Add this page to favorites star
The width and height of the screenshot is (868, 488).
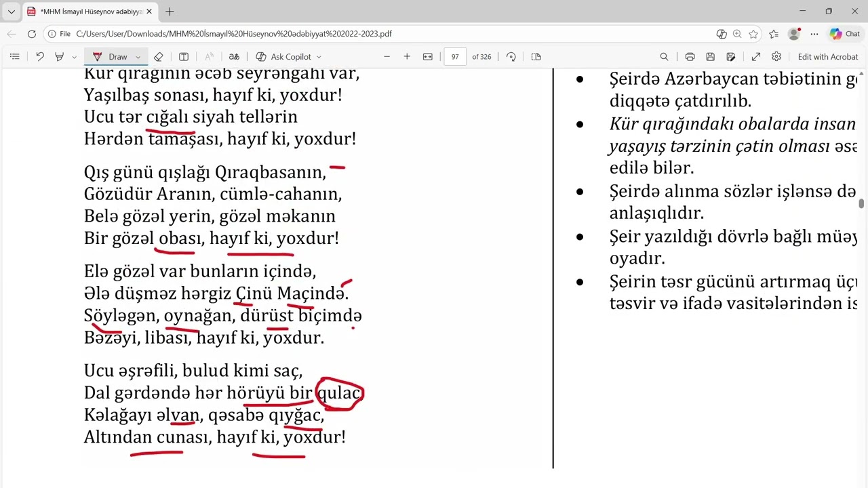pyautogui.click(x=753, y=34)
